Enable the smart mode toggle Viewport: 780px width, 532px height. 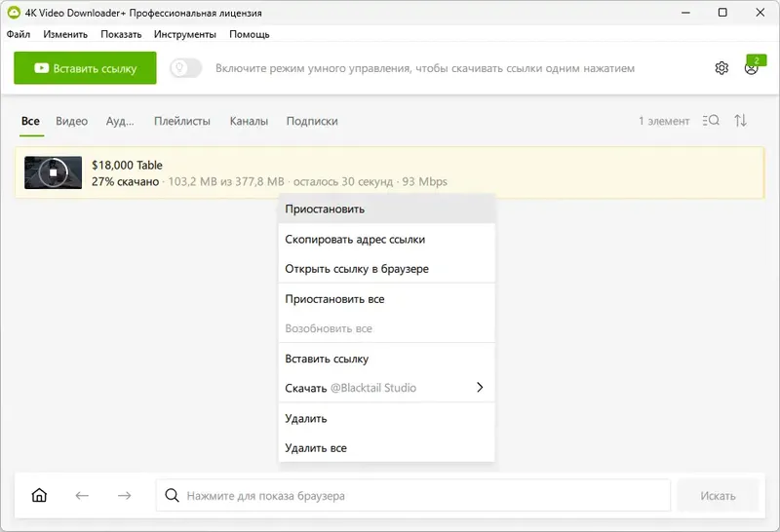click(x=185, y=68)
